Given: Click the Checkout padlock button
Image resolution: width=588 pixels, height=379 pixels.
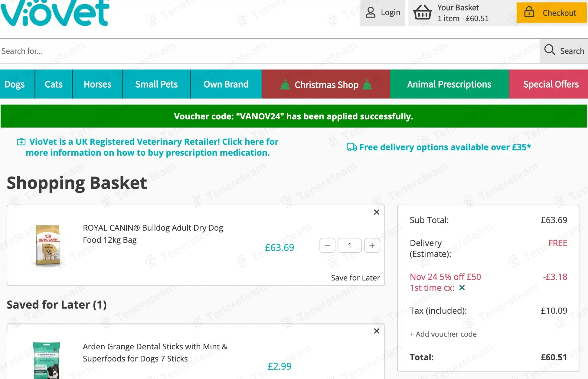Looking at the screenshot, I should (551, 13).
